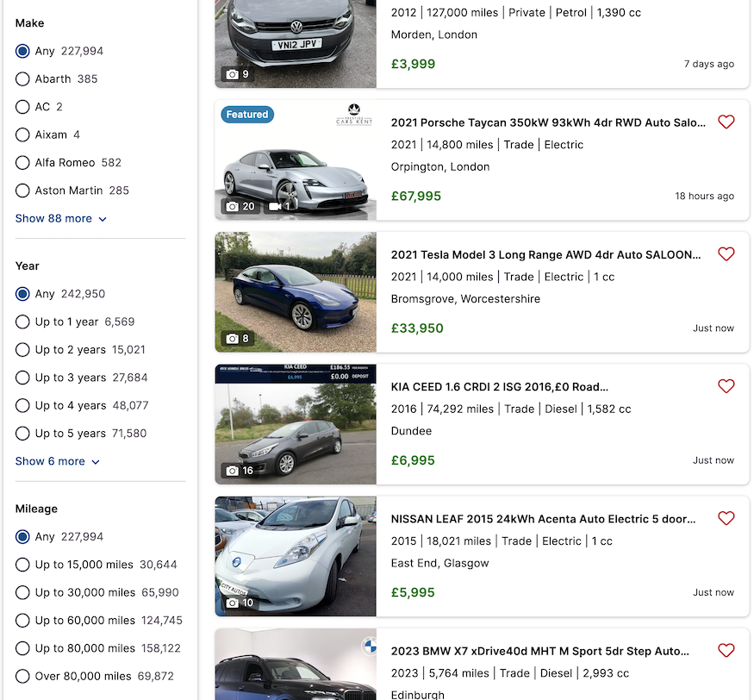Filter by Aston Martin make
Viewport: 754px width, 700px height.
point(22,191)
